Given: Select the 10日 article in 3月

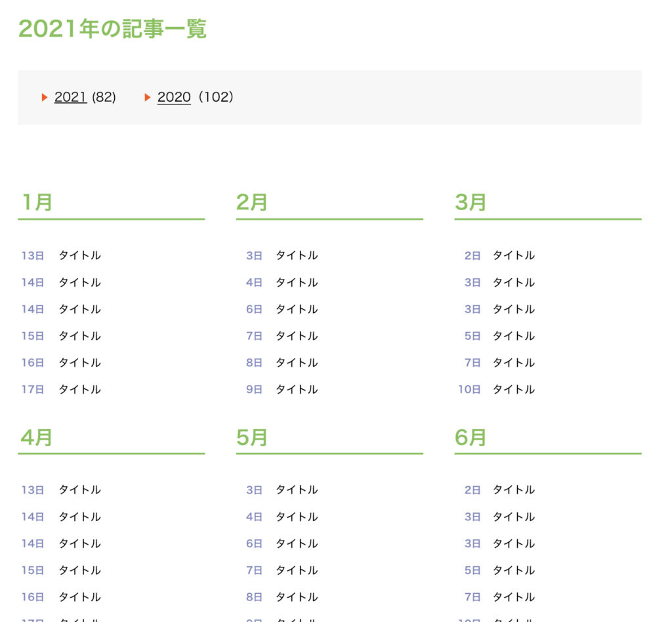Looking at the screenshot, I should (514, 389).
